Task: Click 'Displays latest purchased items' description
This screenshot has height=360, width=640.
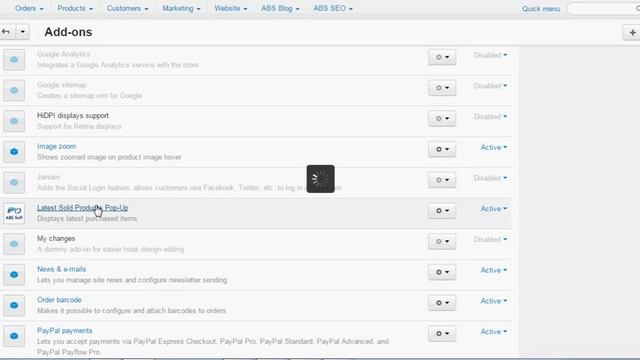Action: point(87,218)
